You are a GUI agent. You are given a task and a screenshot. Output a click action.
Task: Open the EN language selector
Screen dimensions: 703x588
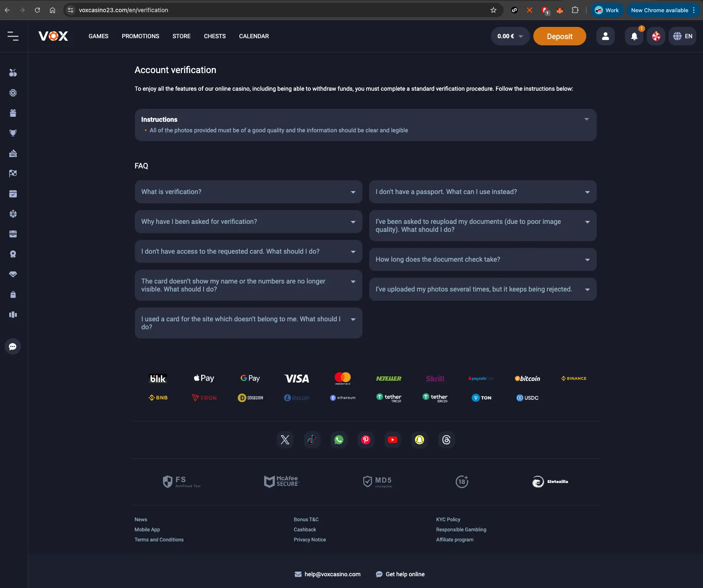682,36
